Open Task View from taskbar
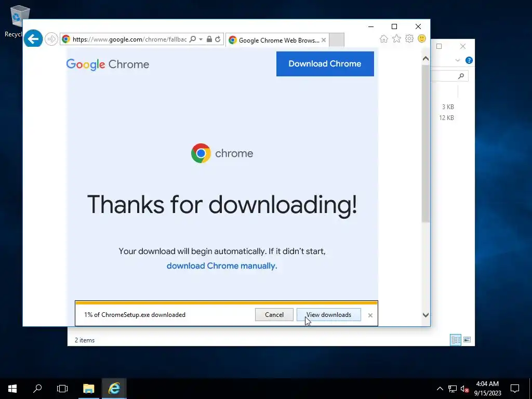This screenshot has width=532, height=399. [x=62, y=389]
